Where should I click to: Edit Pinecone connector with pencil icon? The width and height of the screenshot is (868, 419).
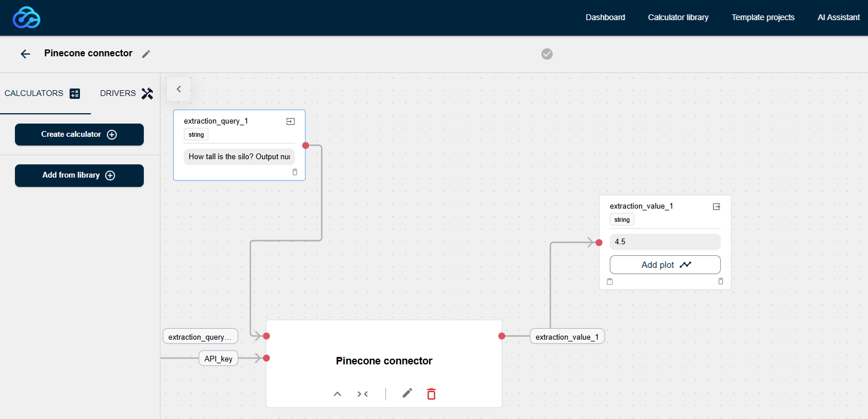(407, 393)
